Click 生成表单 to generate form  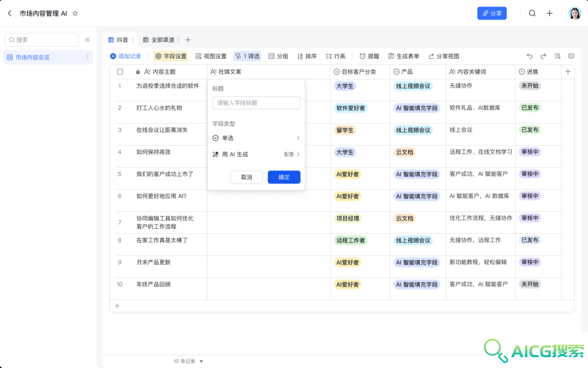(x=403, y=56)
